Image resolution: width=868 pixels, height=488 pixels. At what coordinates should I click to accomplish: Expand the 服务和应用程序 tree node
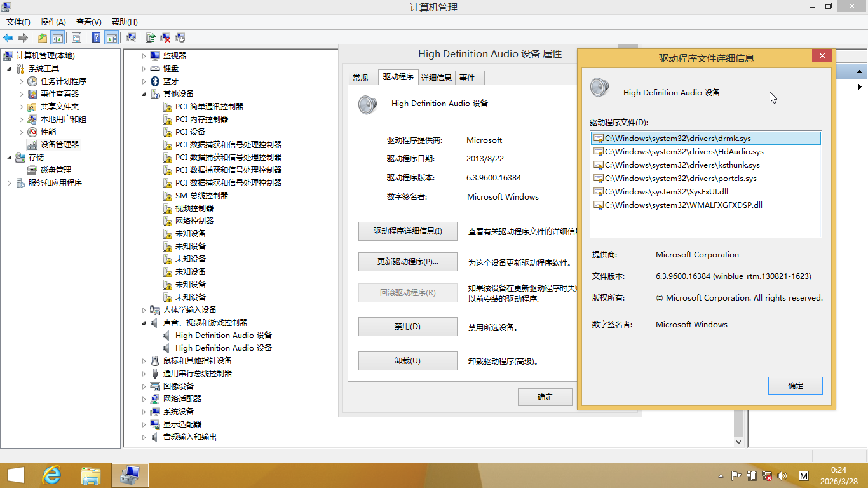[9, 183]
